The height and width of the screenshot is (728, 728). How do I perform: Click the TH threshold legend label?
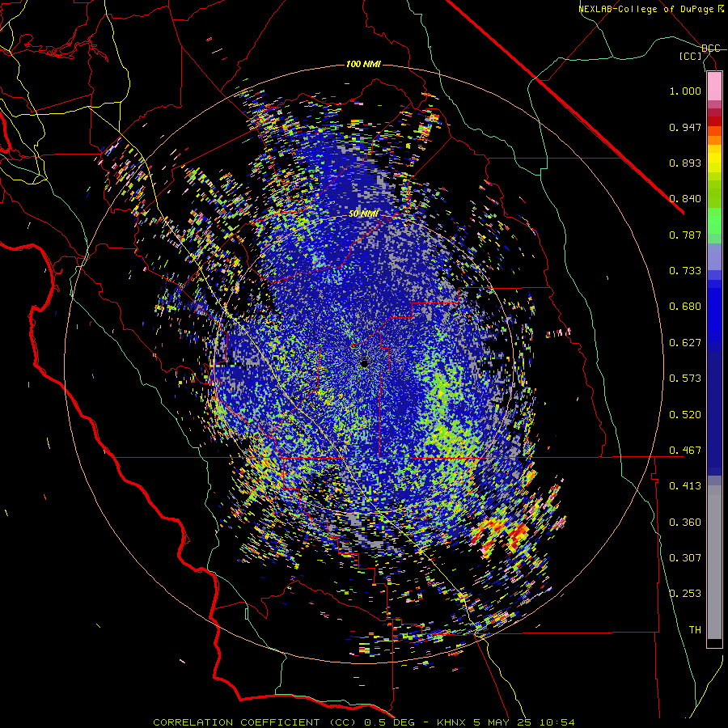point(695,630)
